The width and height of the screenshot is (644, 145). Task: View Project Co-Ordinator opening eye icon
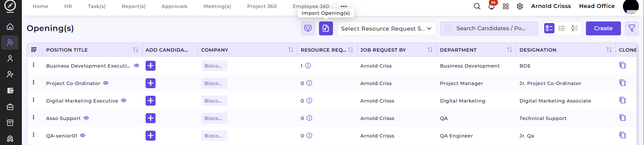pos(106,83)
